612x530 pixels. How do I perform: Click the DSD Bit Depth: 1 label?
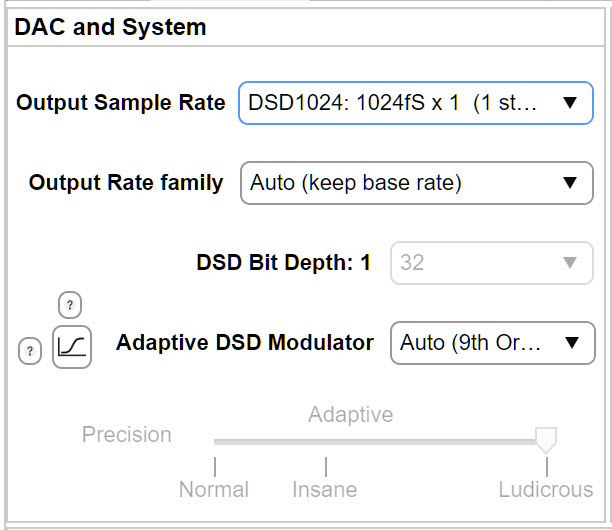coord(284,263)
